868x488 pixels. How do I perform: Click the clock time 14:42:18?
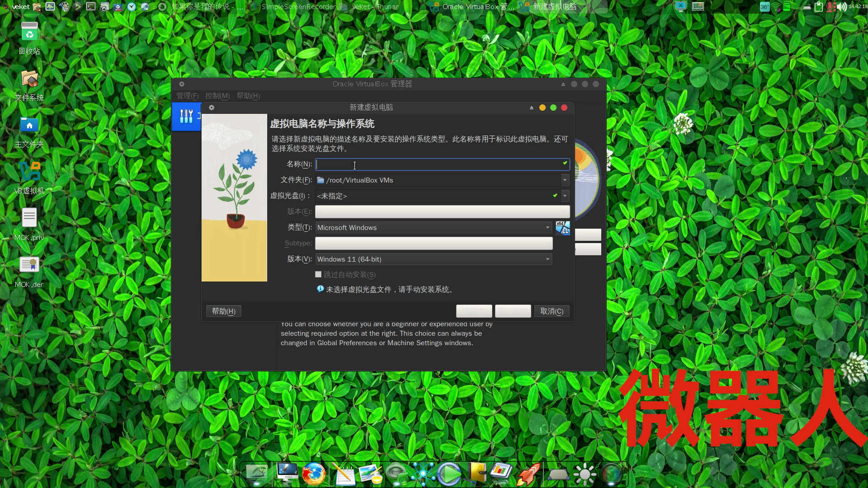(x=858, y=6)
